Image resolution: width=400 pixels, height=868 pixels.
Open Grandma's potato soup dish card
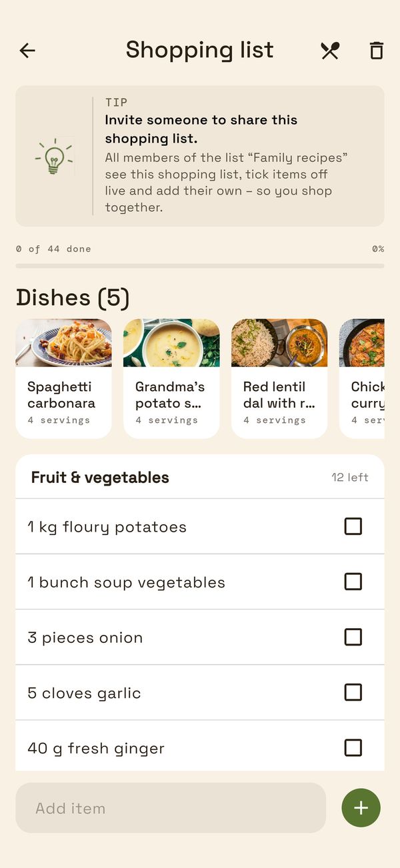click(171, 378)
